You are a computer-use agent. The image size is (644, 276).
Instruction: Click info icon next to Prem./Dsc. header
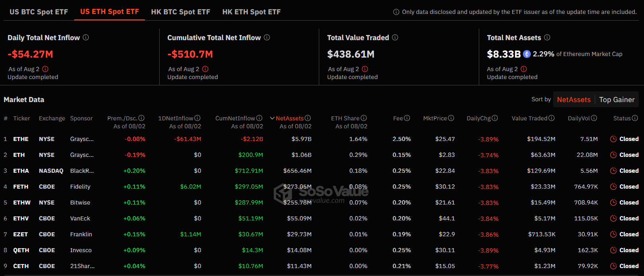pyautogui.click(x=141, y=118)
